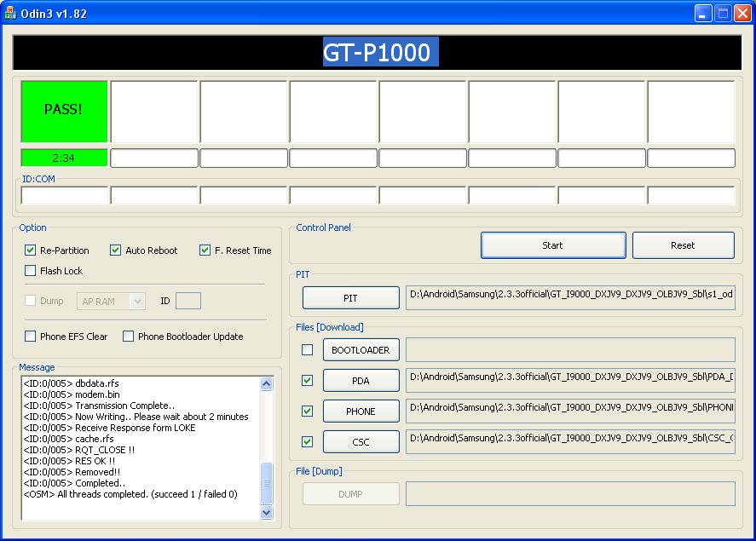
Task: Select 'Receive Response form LOKE' line
Action: coord(109,428)
